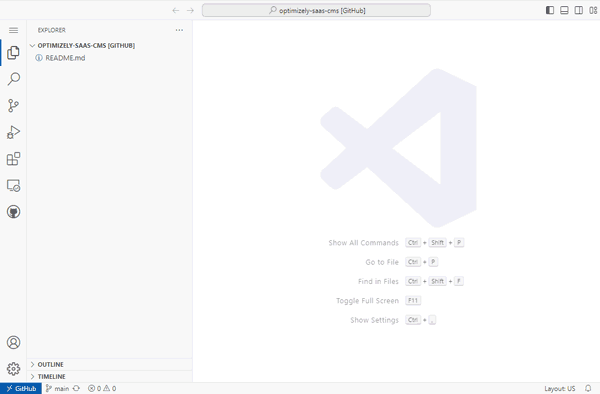Open errors and warnings status item
Screen dimensions: 600x394
(x=102, y=389)
